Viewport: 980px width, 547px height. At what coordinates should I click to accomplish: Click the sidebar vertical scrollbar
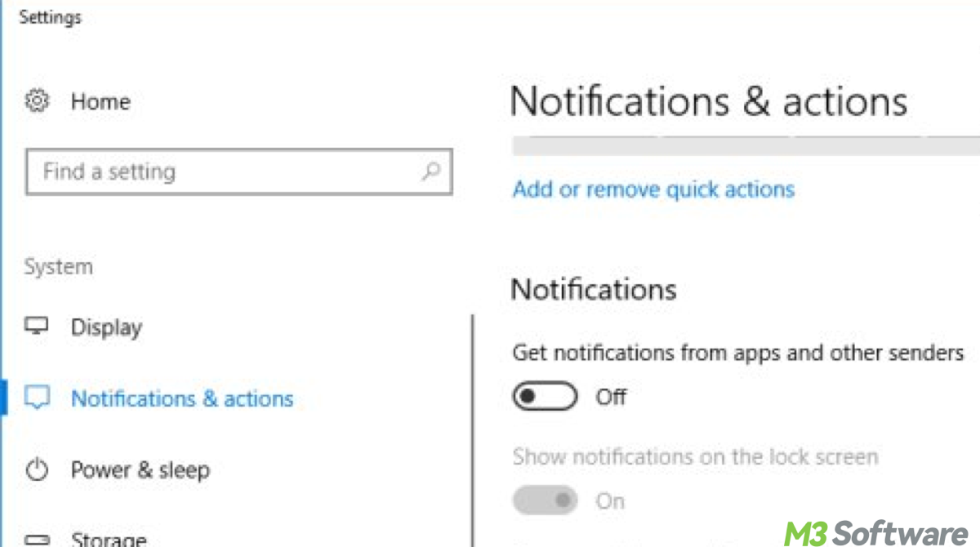click(473, 431)
